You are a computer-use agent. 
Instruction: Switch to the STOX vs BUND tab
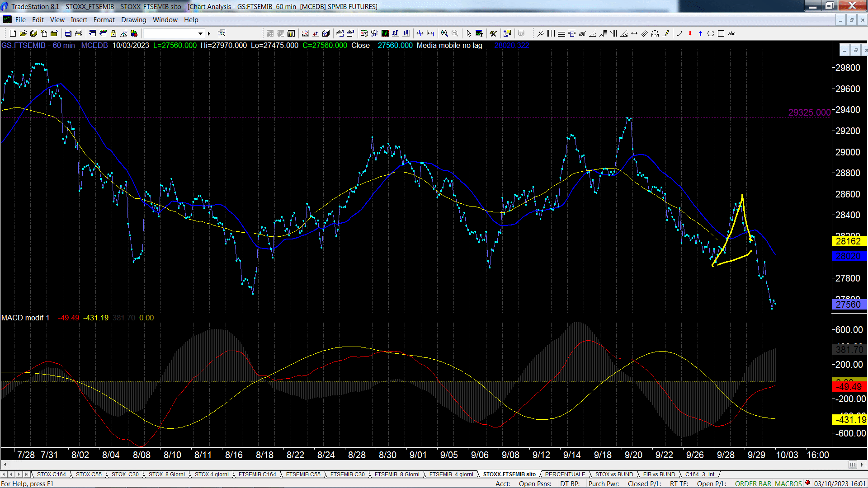click(x=614, y=474)
